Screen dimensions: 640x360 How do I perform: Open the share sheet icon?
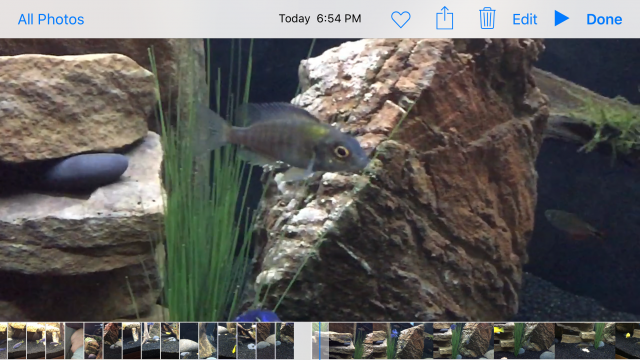point(444,18)
